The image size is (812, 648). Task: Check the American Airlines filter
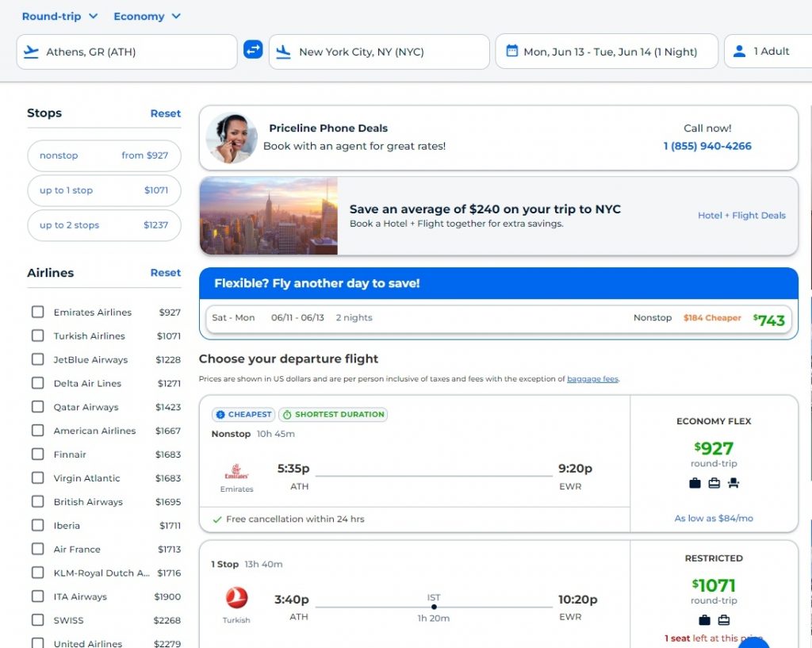tap(38, 431)
